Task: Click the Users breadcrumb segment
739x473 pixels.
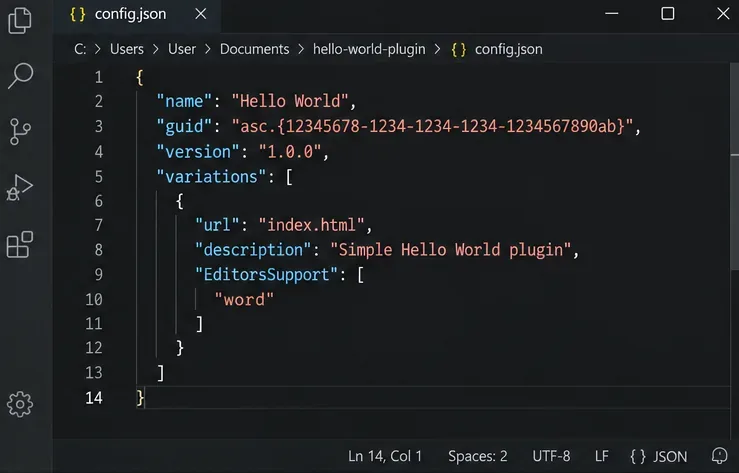Action: [x=127, y=49]
